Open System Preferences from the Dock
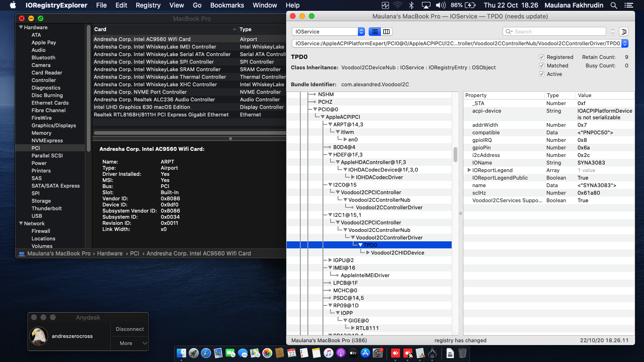 click(378, 353)
